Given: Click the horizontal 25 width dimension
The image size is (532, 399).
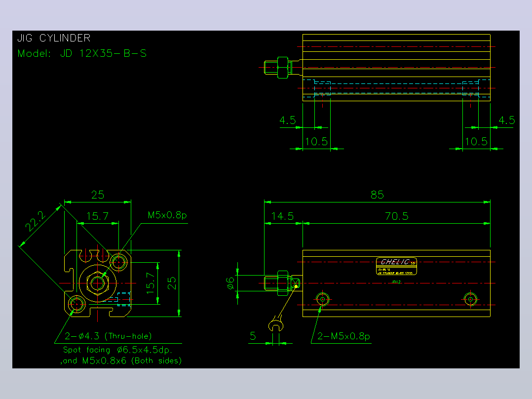Looking at the screenshot, I should pyautogui.click(x=98, y=195).
